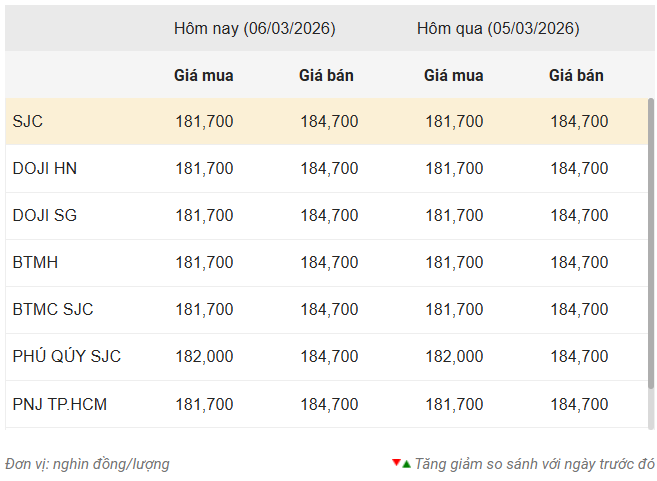This screenshot has width=657, height=481.
Task: Click the legend text Tăng giảm so sánh
Action: pyautogui.click(x=534, y=464)
